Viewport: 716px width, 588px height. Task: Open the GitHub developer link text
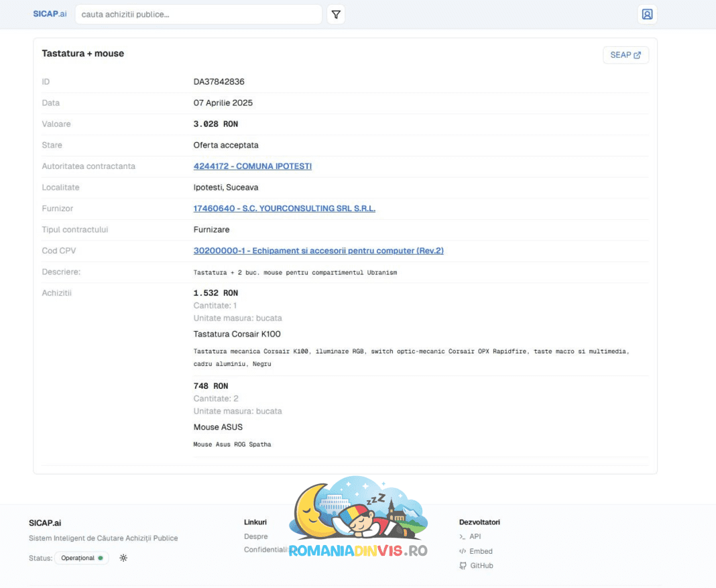click(x=481, y=566)
